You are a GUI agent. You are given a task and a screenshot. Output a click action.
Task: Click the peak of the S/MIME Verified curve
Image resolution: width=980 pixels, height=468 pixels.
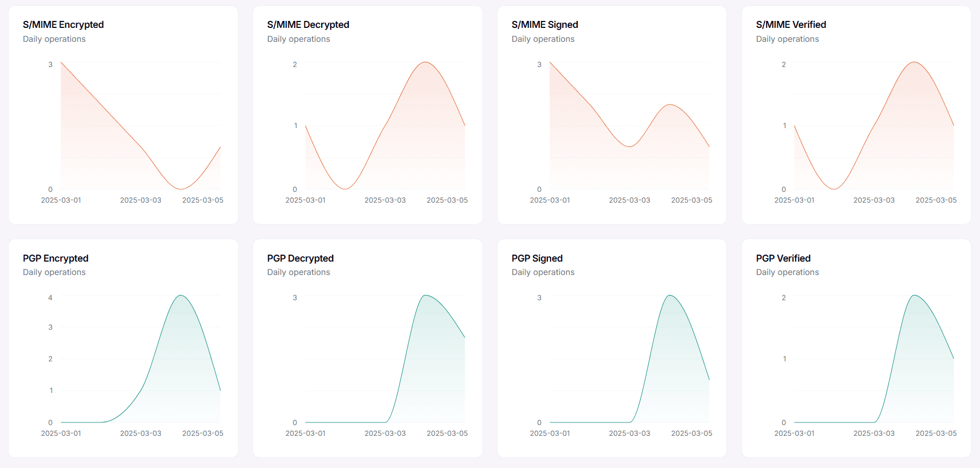click(x=914, y=62)
